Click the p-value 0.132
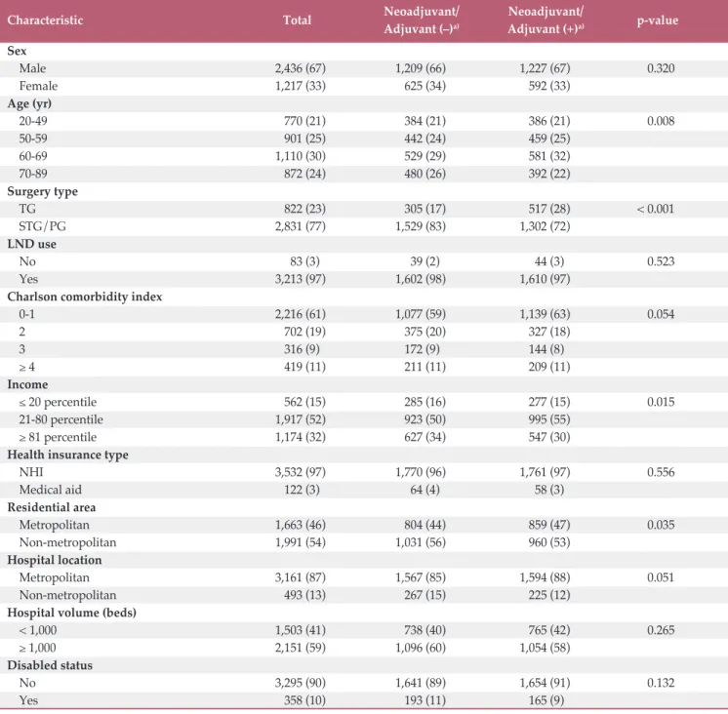Screen dimensions: 728x714 coord(661,683)
